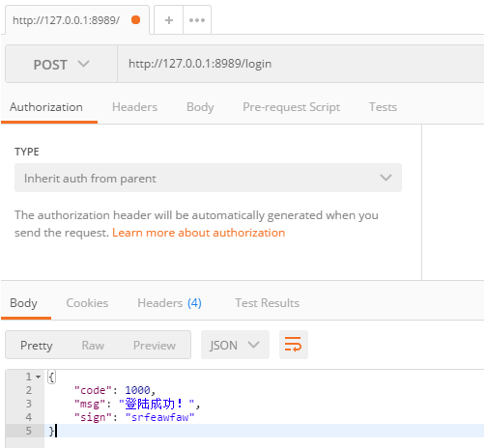Switch to the request Headers tab
The height and width of the screenshot is (448, 486).
(x=134, y=107)
